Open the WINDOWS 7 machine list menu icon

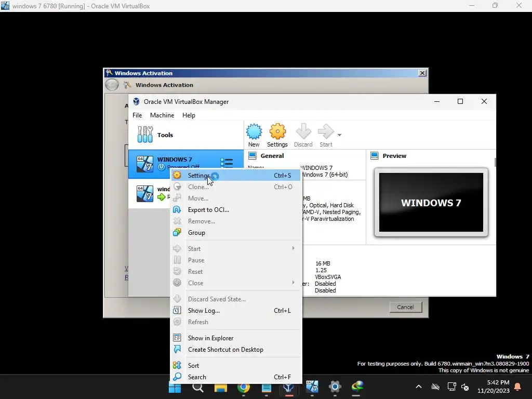pyautogui.click(x=227, y=163)
